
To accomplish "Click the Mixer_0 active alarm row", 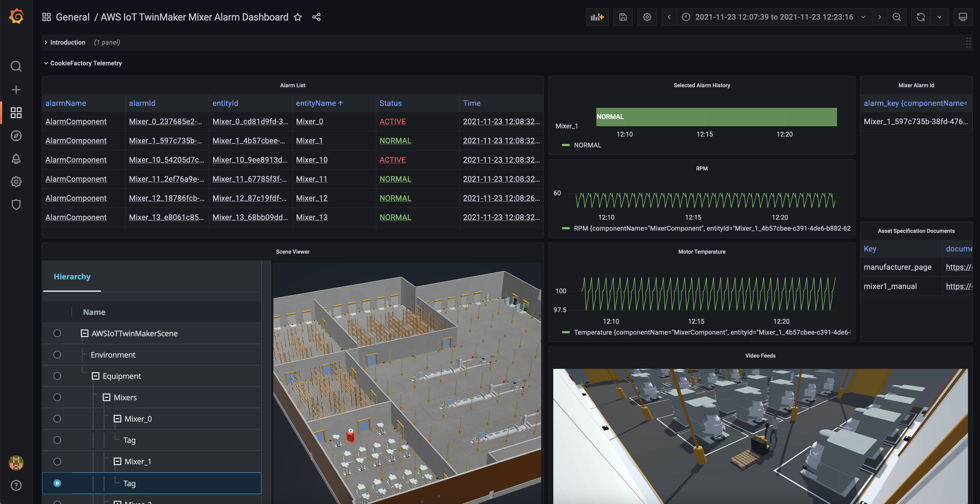I will 292,121.
